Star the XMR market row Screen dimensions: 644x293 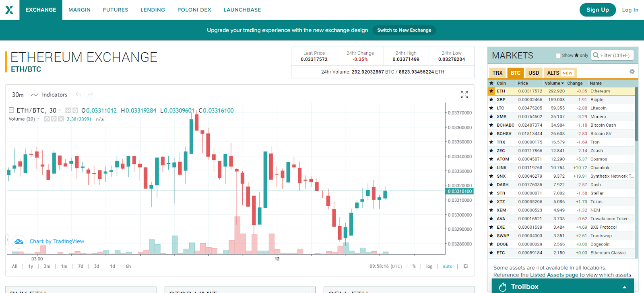coord(491,117)
